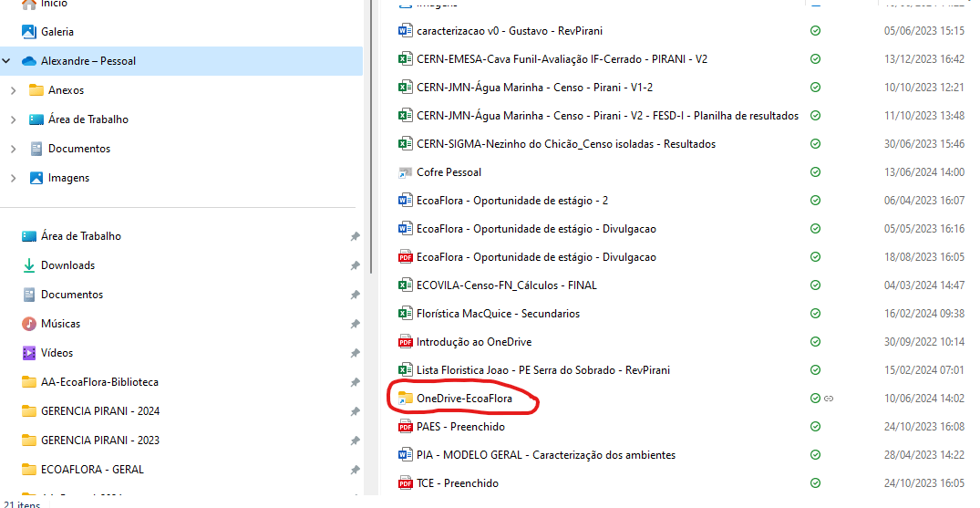980x508 pixels.
Task: Open GERENCIA PIRANI - 2023 folder
Action: coord(100,440)
